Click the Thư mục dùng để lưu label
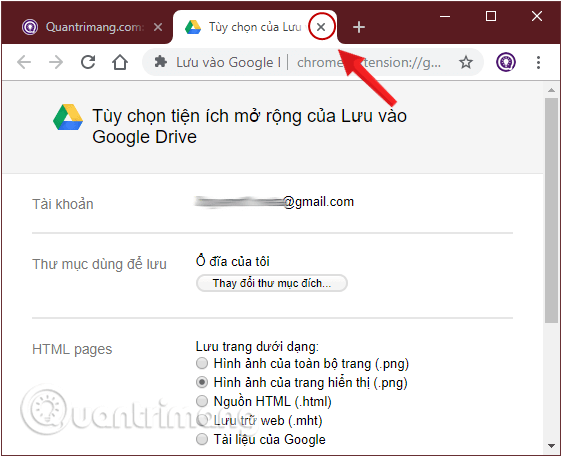562x457 pixels. (x=99, y=264)
